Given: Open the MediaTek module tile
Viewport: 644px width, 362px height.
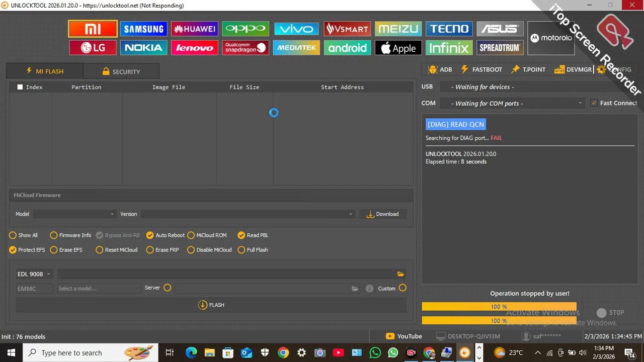Looking at the screenshot, I should click(x=296, y=48).
